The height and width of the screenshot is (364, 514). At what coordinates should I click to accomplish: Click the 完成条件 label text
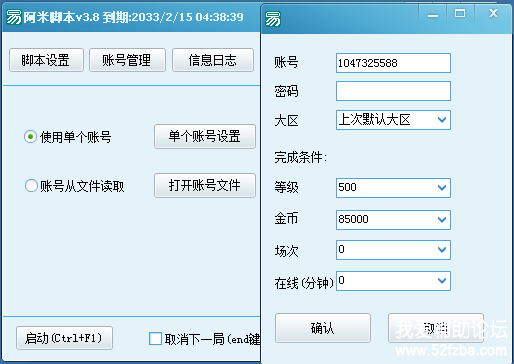click(x=301, y=157)
